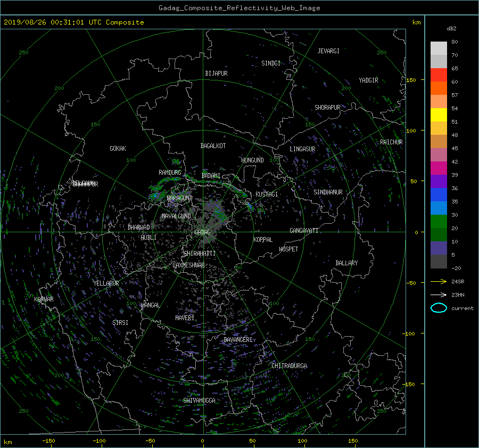
Task: Select the KOPPAL place label
Action: [263, 240]
